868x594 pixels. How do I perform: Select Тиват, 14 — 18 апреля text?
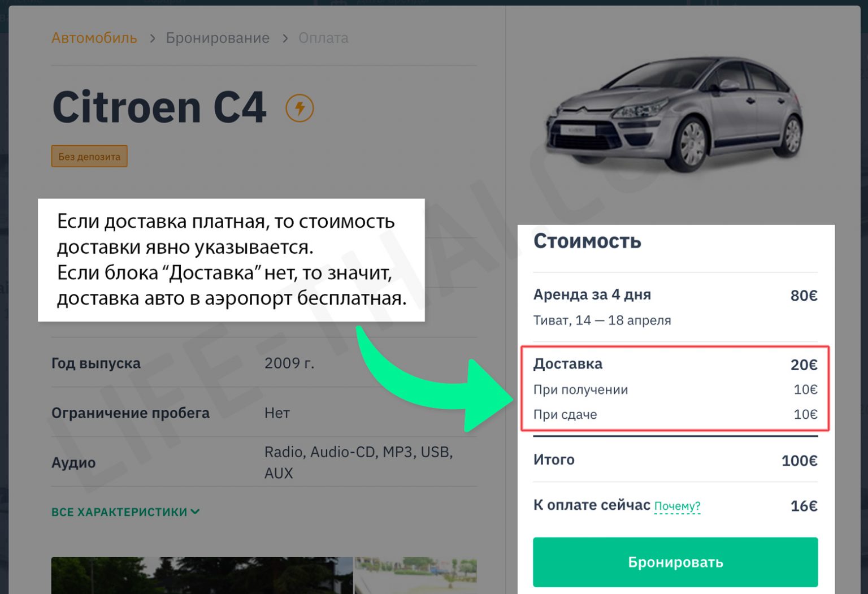602,320
